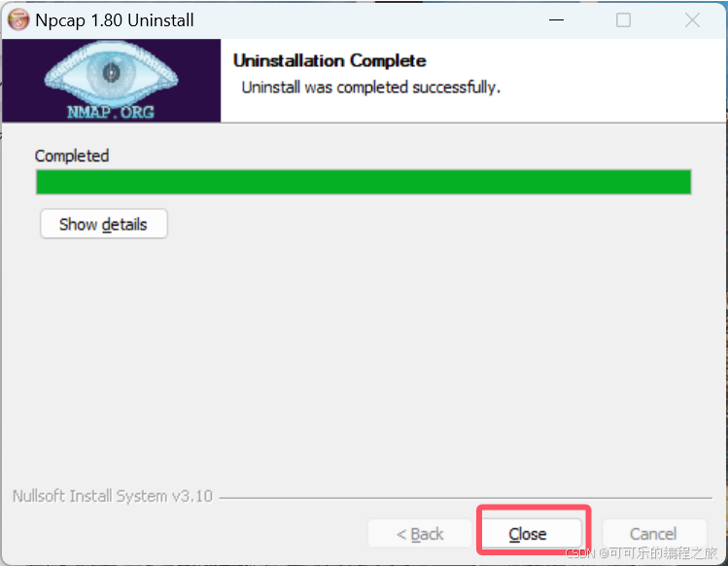Click the NMAP.ORG text under the eye
The width and height of the screenshot is (728, 566).
point(111,112)
